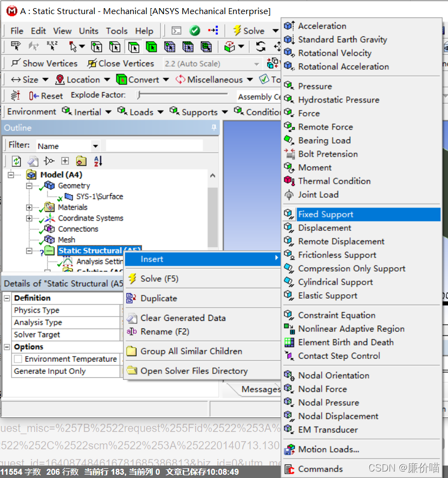Click the outline refresh icon
The image size is (448, 478).
point(16,161)
